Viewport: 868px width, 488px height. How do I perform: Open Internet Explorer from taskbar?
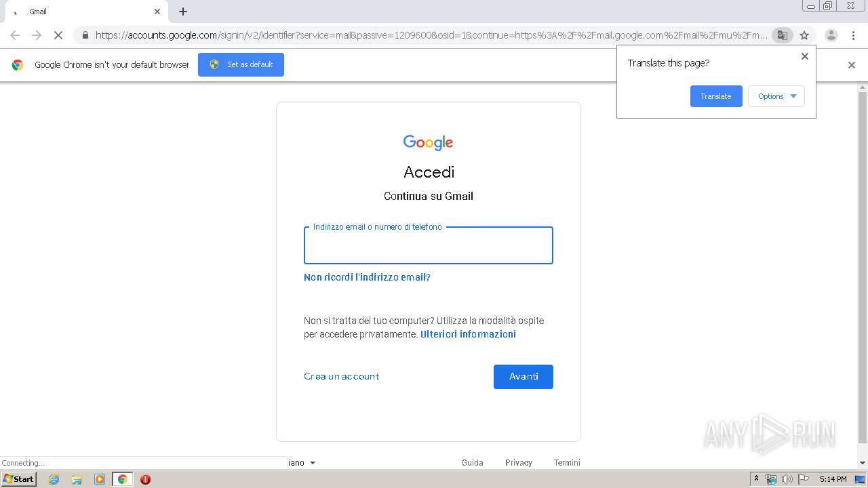pos(54,479)
